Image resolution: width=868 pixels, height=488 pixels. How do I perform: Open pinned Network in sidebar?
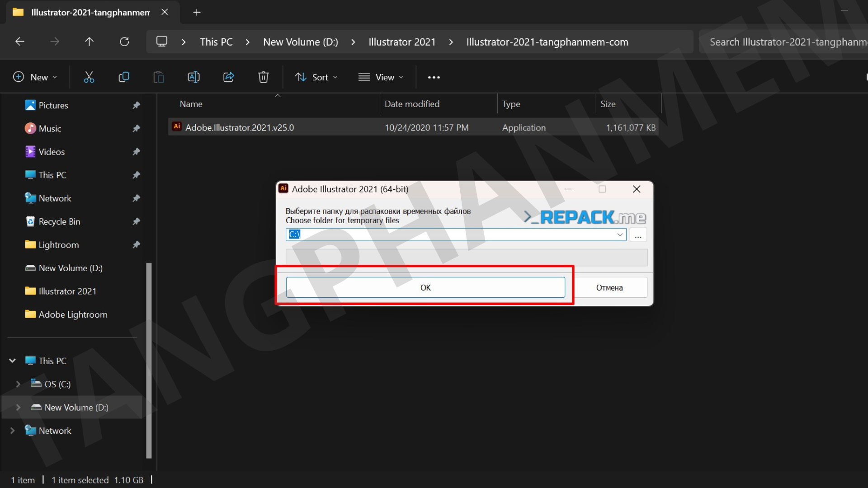tap(55, 198)
